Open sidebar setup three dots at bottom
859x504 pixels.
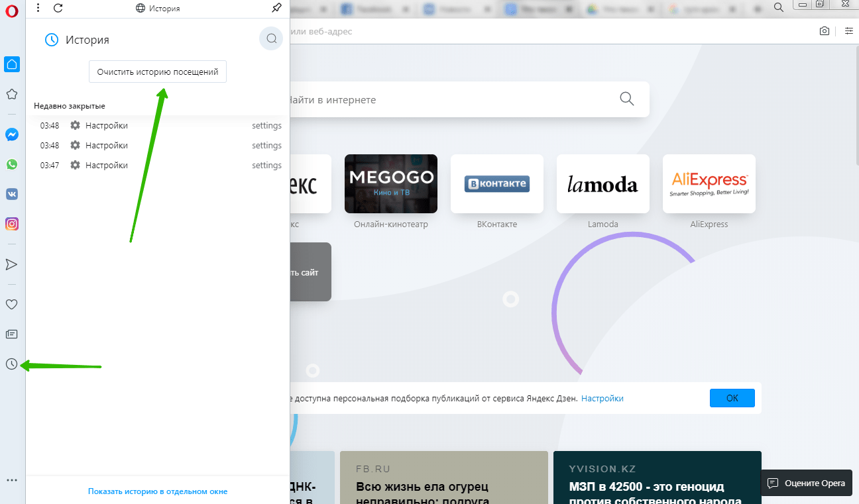[12, 480]
